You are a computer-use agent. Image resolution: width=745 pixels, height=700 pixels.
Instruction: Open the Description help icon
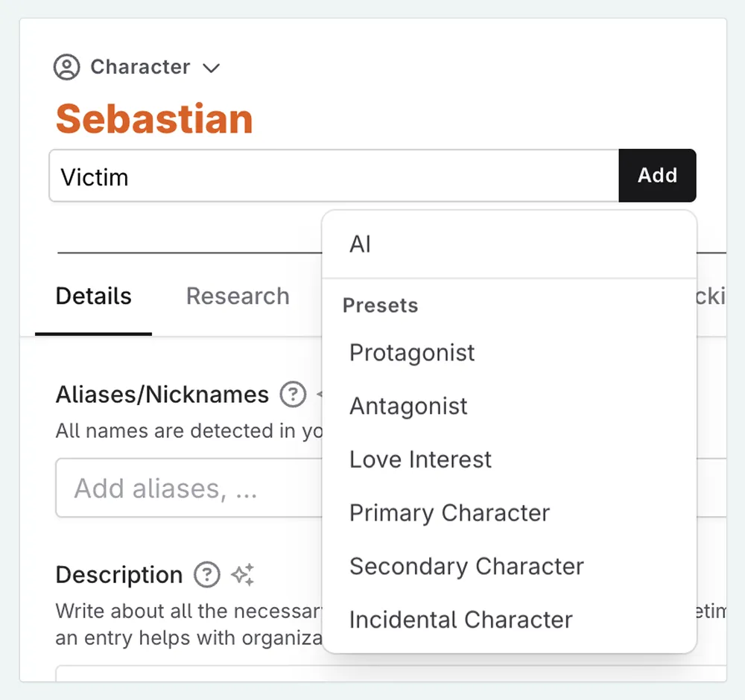pyautogui.click(x=207, y=575)
